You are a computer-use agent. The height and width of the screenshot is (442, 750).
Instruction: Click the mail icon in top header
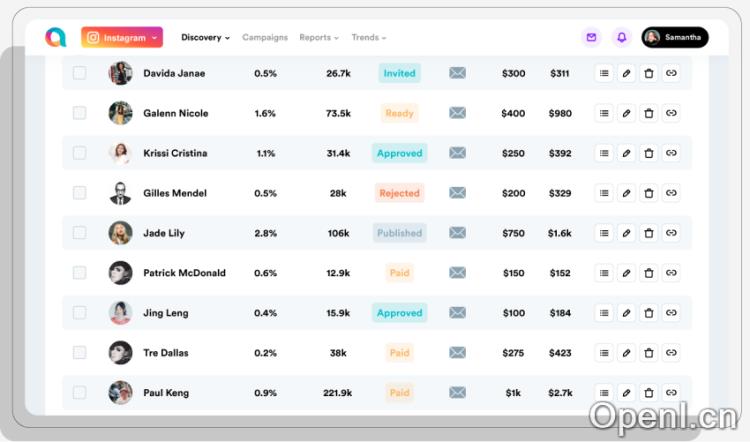pyautogui.click(x=591, y=37)
